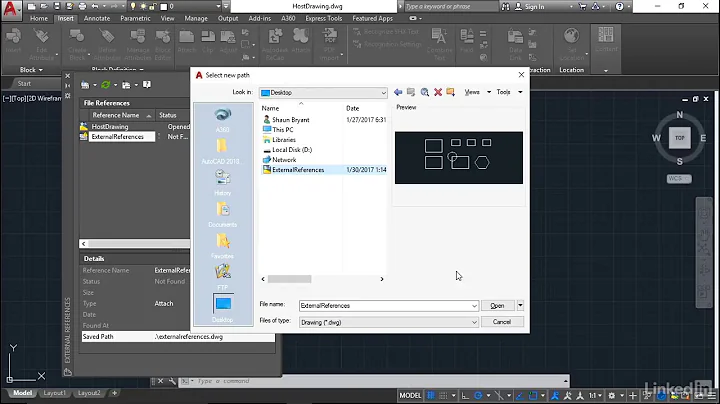
Task: Switch to the Annotate ribbon tab
Action: click(x=98, y=18)
